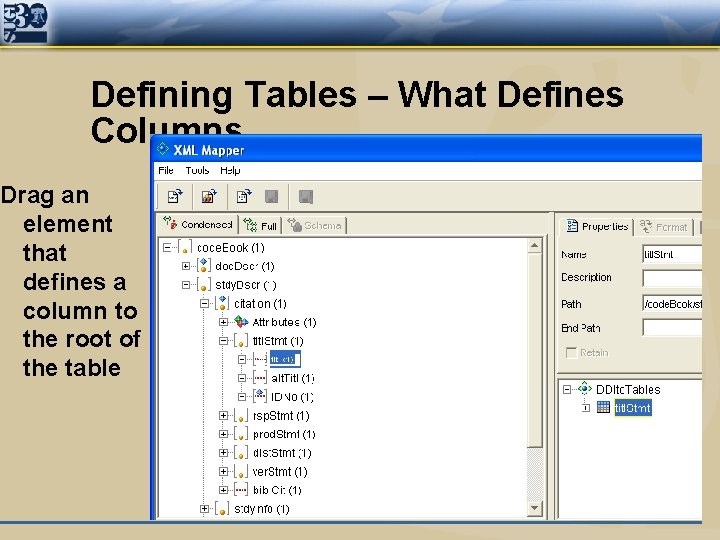Click the stdyInfo element icon
The image size is (720, 540).
pyautogui.click(x=222, y=509)
